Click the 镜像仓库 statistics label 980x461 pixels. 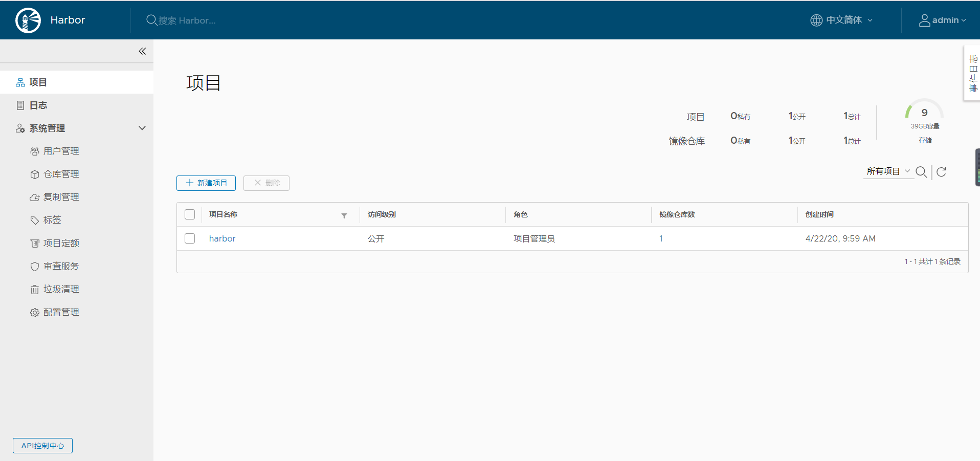pyautogui.click(x=686, y=141)
